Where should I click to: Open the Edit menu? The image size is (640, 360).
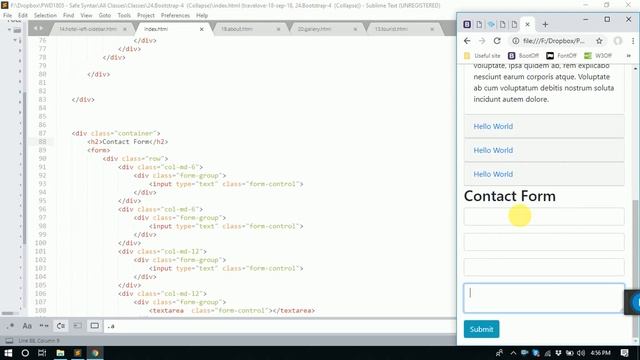23,15
